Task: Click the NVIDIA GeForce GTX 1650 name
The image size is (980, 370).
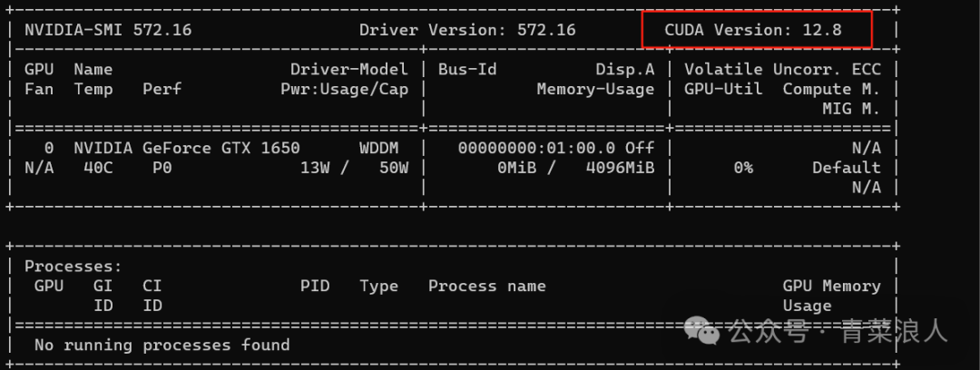Action: tap(187, 148)
